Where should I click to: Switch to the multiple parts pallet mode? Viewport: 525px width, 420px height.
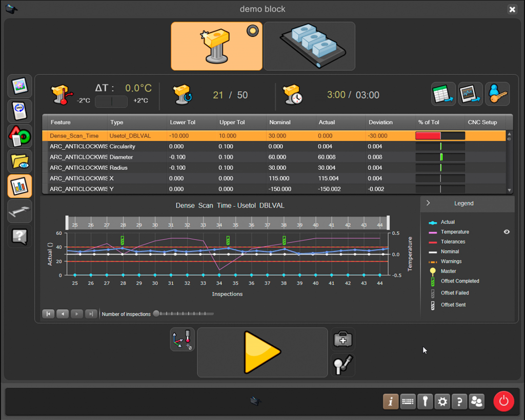(x=309, y=46)
